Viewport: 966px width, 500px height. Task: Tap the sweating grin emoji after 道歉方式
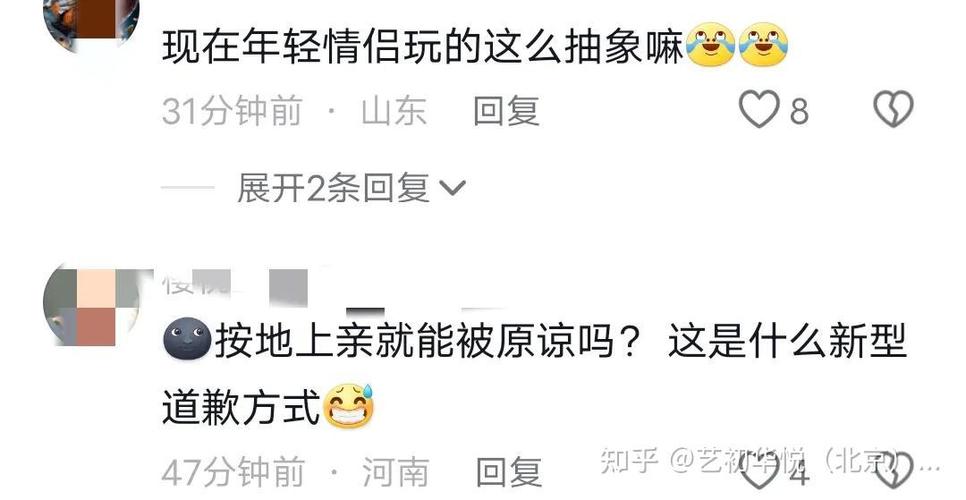pyautogui.click(x=349, y=406)
